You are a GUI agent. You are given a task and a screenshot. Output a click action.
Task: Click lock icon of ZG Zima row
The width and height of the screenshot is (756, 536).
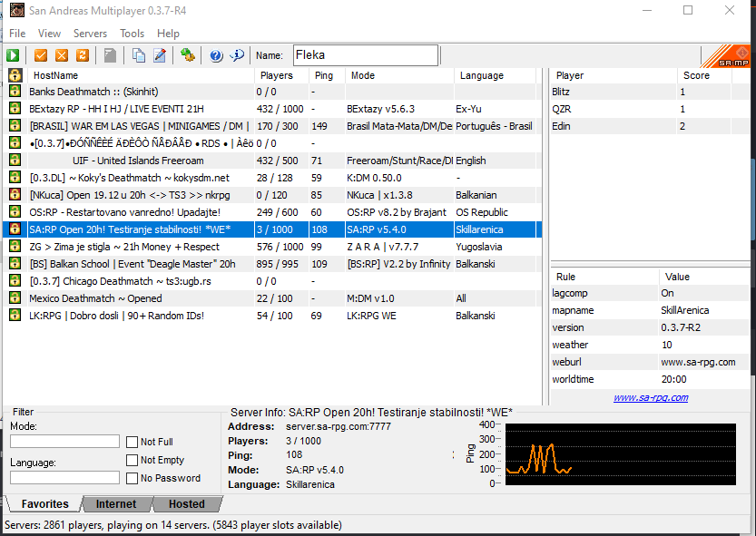coord(15,246)
